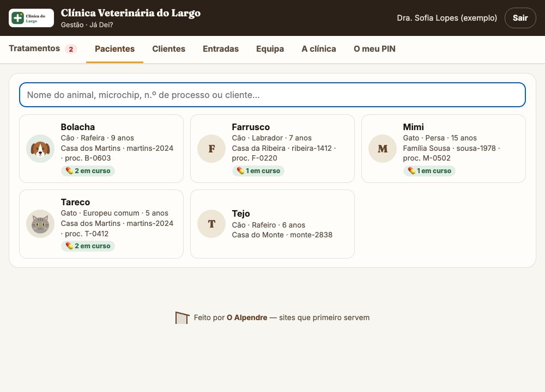The image size is (545, 392).
Task: Click Farrusco's letter F avatar
Action: click(211, 149)
